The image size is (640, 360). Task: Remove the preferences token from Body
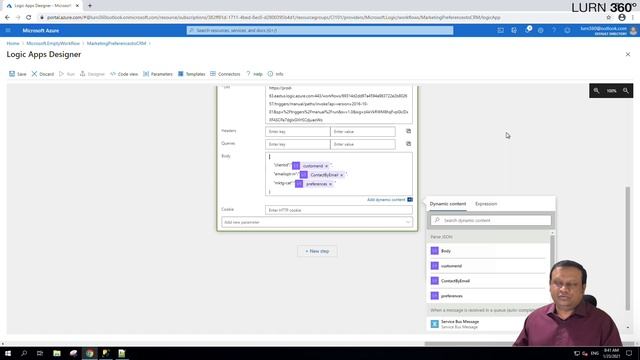[331, 184]
